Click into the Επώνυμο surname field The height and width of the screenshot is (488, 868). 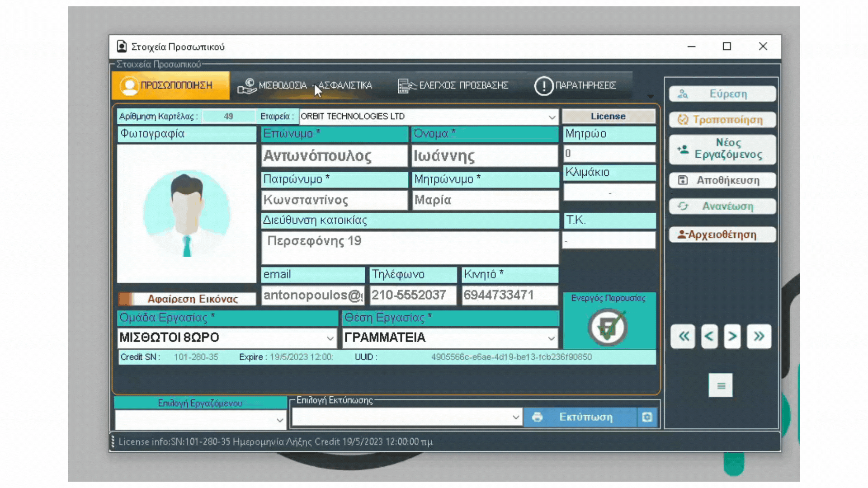coord(334,156)
